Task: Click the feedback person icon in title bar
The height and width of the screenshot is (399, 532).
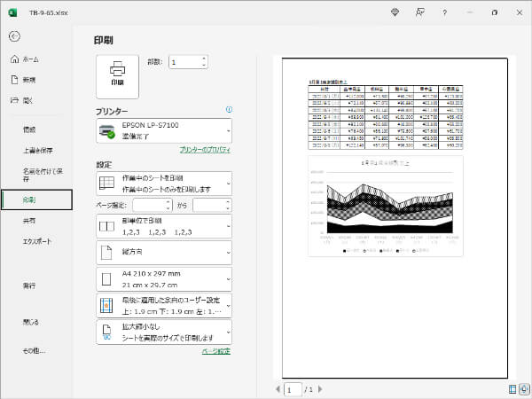Action: pyautogui.click(x=419, y=12)
